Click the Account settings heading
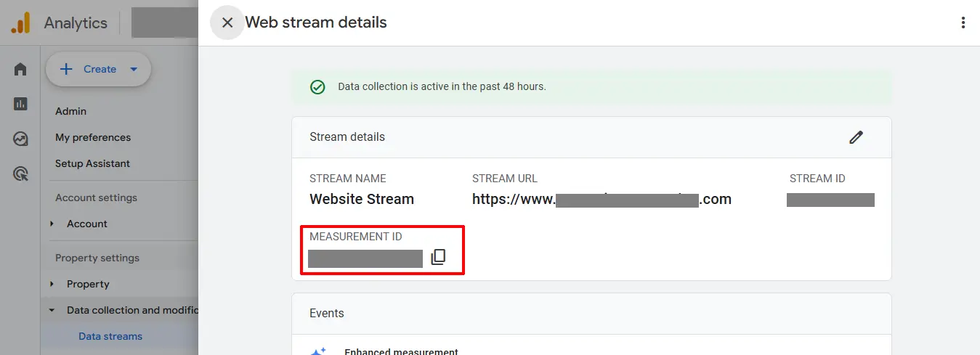The image size is (980, 355). 96,197
